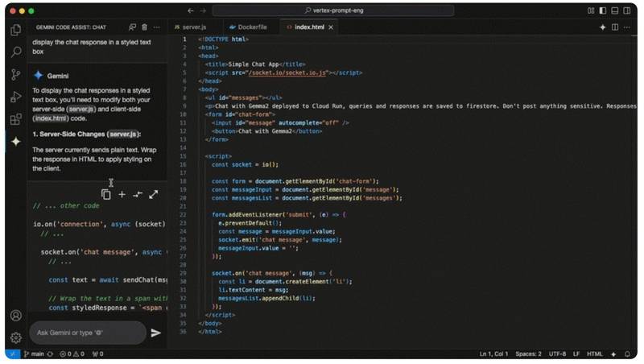Viewport: 644px width, 364px height.
Task: Toggle the primary side bar
Action: 602,10
